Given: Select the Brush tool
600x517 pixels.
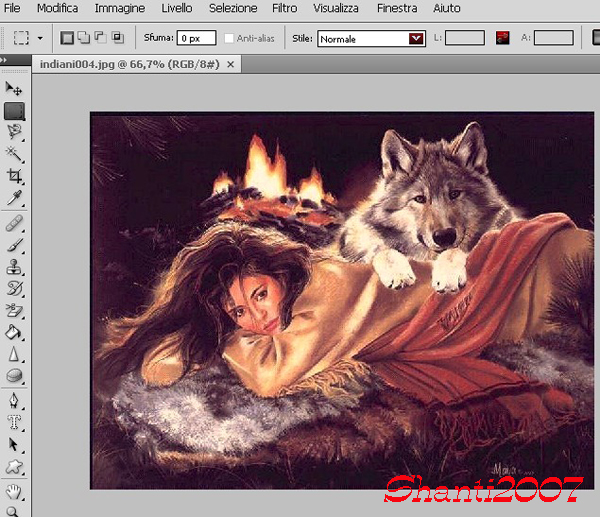Looking at the screenshot, I should [14, 245].
